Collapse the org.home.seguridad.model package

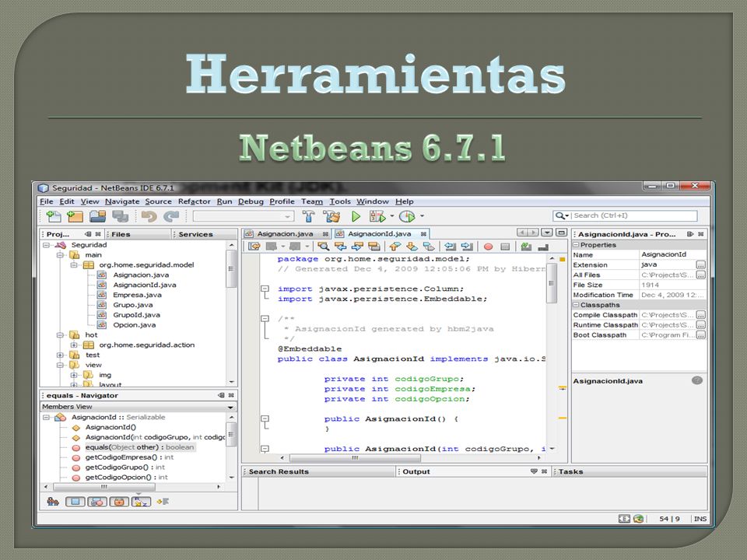click(74, 264)
